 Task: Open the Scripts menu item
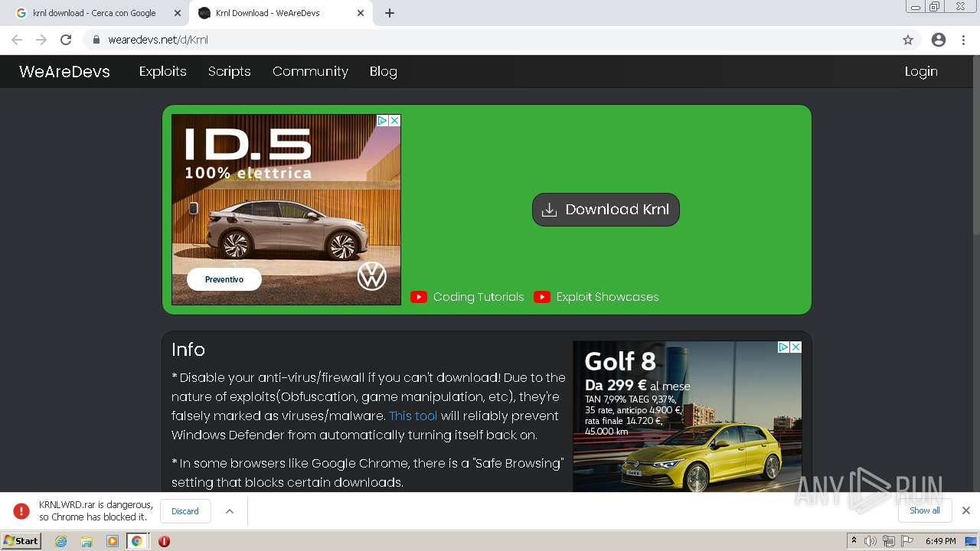230,71
